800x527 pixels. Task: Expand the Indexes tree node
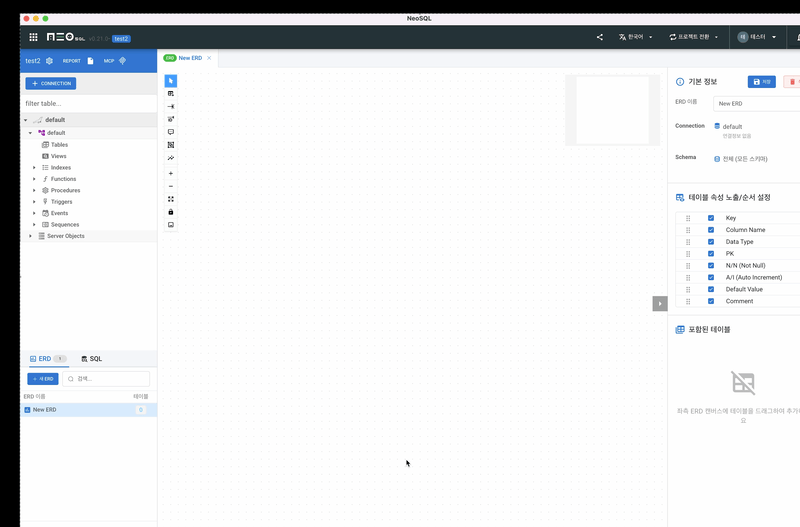point(34,168)
